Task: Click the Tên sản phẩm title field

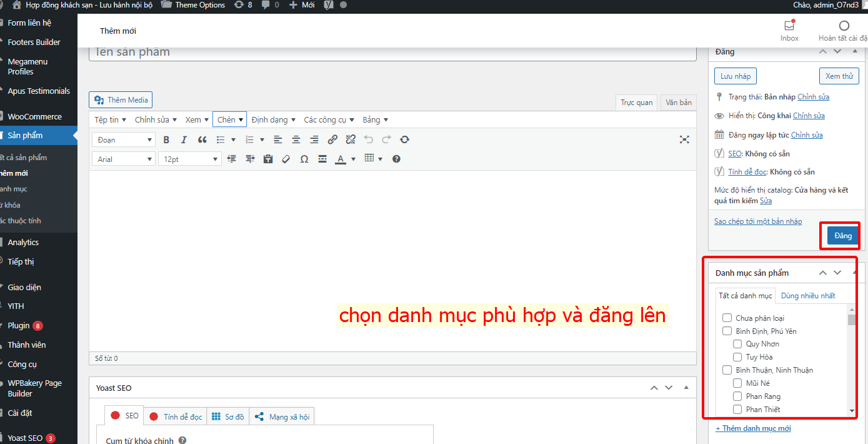Action: 392,53
